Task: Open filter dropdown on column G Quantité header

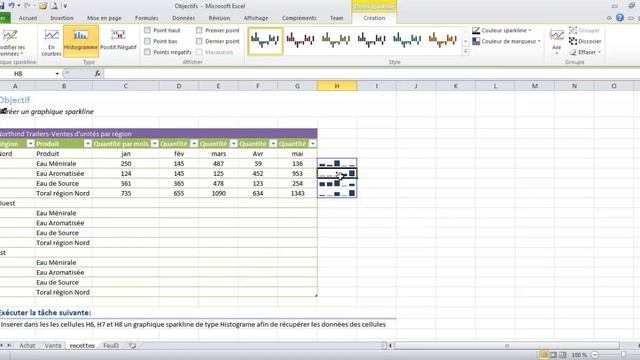Action: coord(312,144)
